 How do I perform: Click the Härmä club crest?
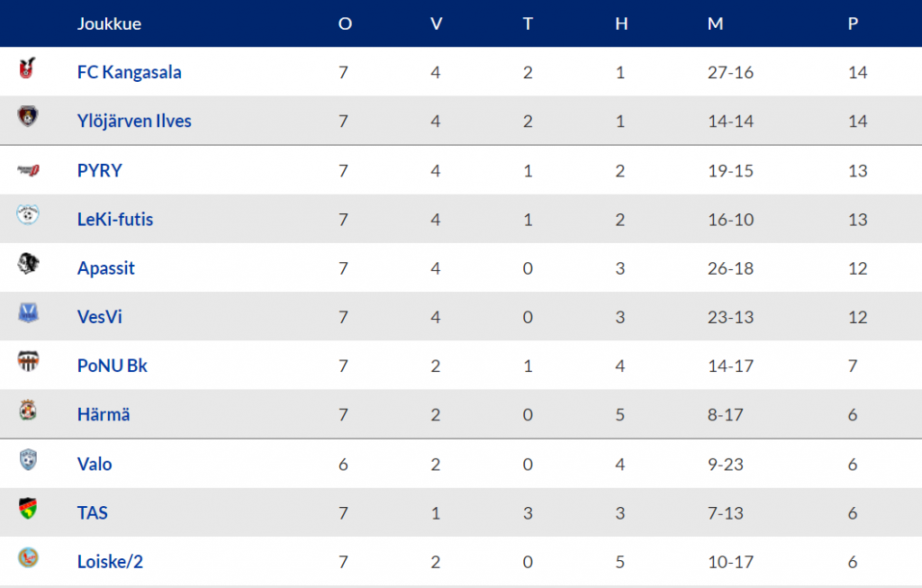click(x=28, y=410)
